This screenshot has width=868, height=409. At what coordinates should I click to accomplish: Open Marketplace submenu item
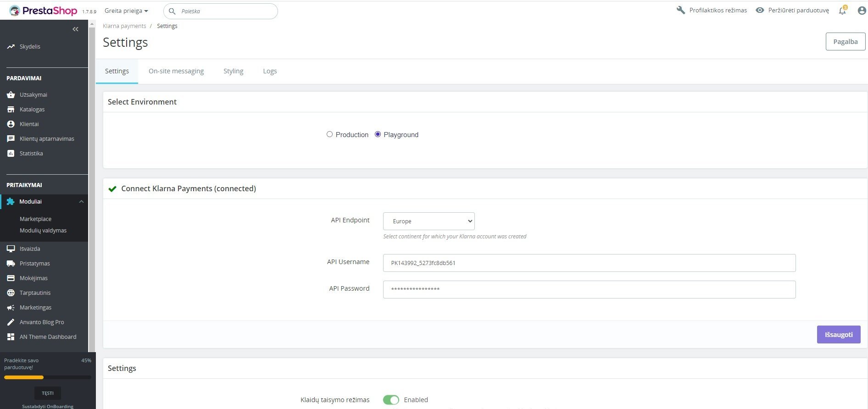[x=35, y=219]
